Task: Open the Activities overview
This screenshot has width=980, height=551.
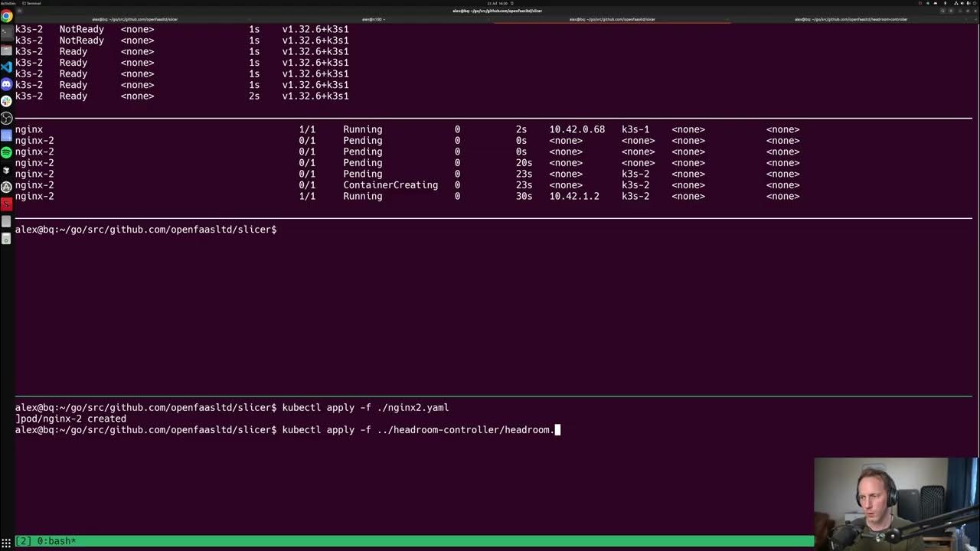Action: pyautogui.click(x=8, y=2)
